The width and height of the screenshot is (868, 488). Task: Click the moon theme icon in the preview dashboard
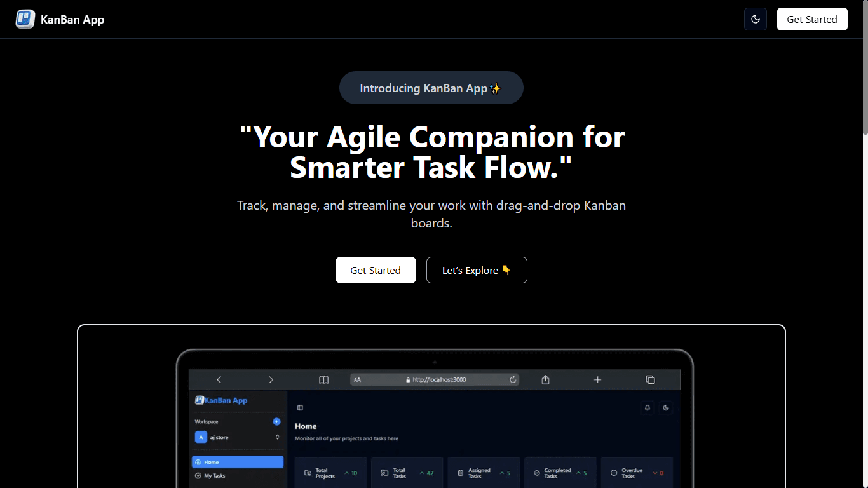coord(666,407)
